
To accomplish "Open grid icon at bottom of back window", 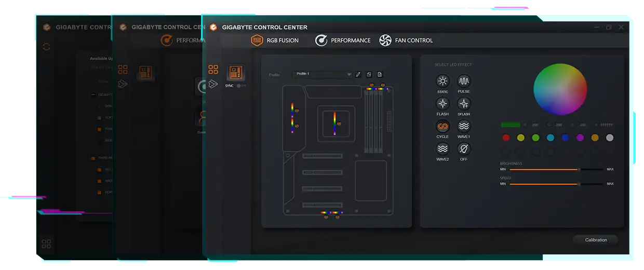I will (46, 243).
